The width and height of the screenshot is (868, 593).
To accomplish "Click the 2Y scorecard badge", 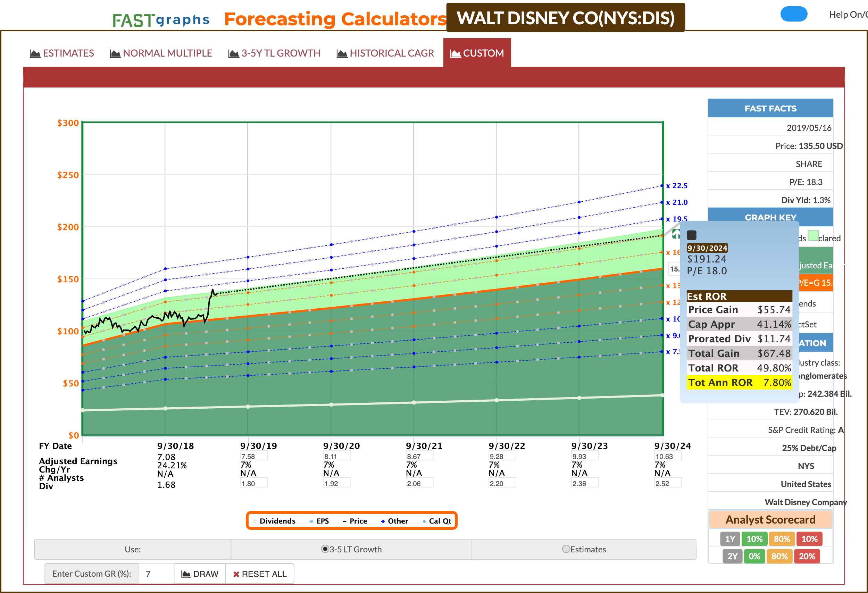I will [x=732, y=556].
